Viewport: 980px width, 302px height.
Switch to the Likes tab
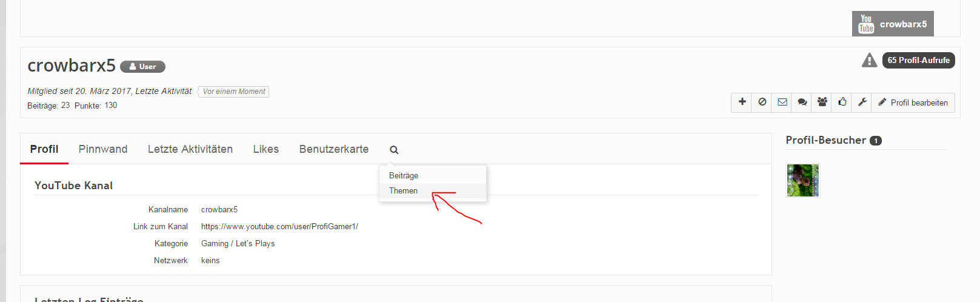point(266,149)
